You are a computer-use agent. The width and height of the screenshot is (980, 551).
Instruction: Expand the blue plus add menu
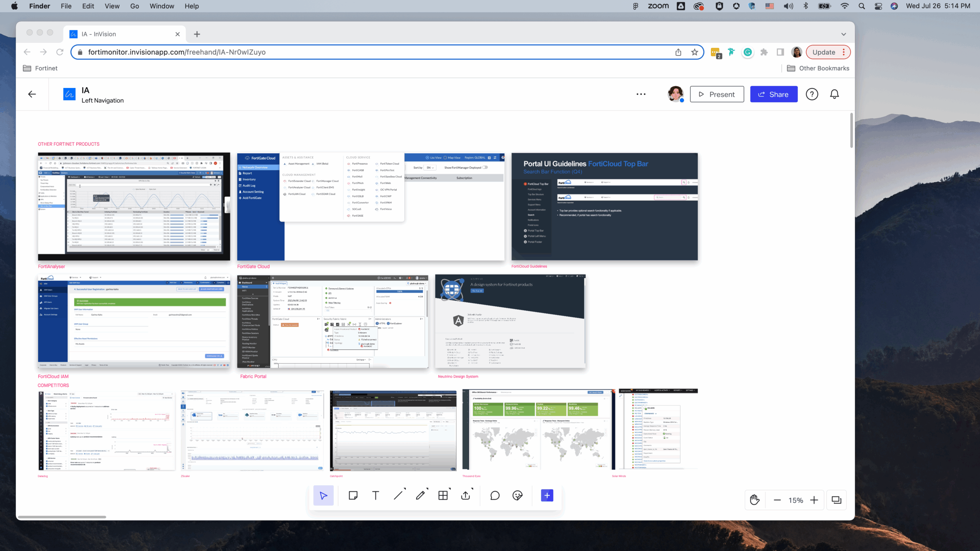547,496
